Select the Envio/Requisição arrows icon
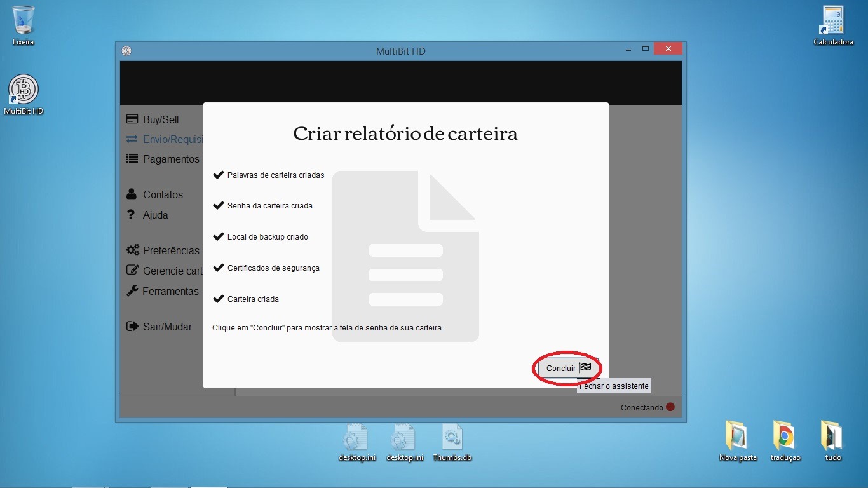Screen dimensions: 868x488 132,139
